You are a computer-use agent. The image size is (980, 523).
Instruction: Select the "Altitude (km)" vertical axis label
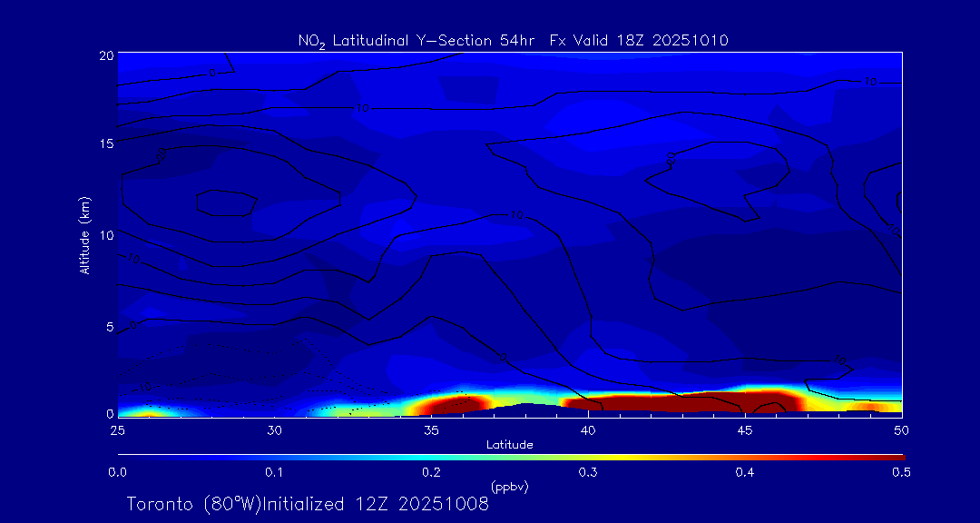click(85, 235)
